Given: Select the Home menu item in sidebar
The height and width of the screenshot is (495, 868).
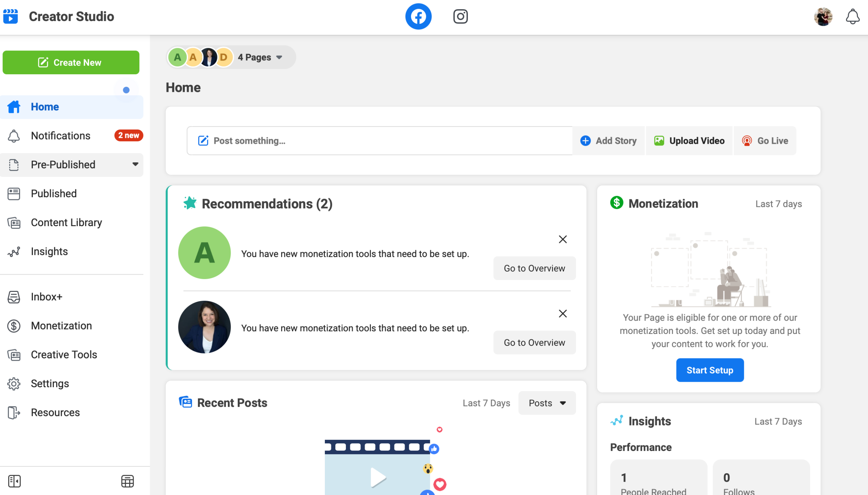Looking at the screenshot, I should point(44,106).
